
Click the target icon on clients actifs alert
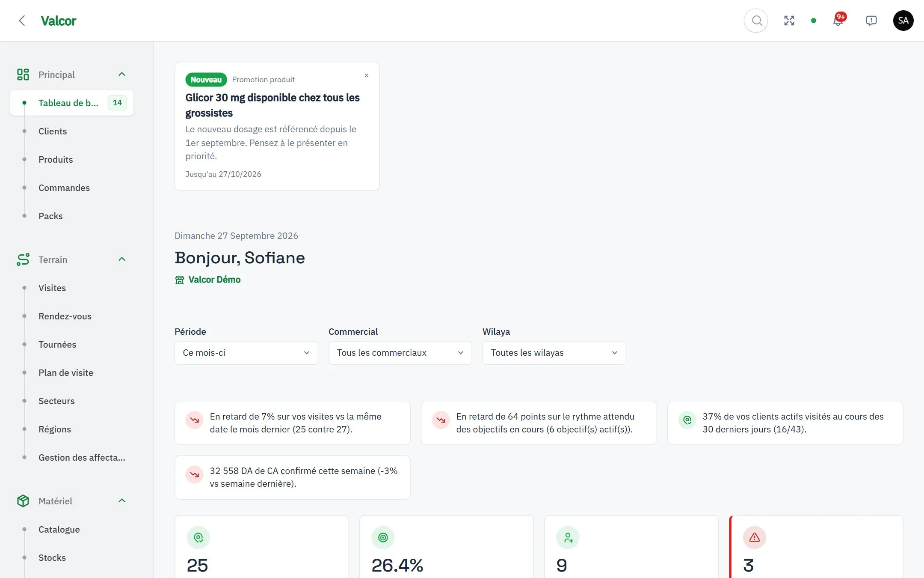tap(687, 420)
